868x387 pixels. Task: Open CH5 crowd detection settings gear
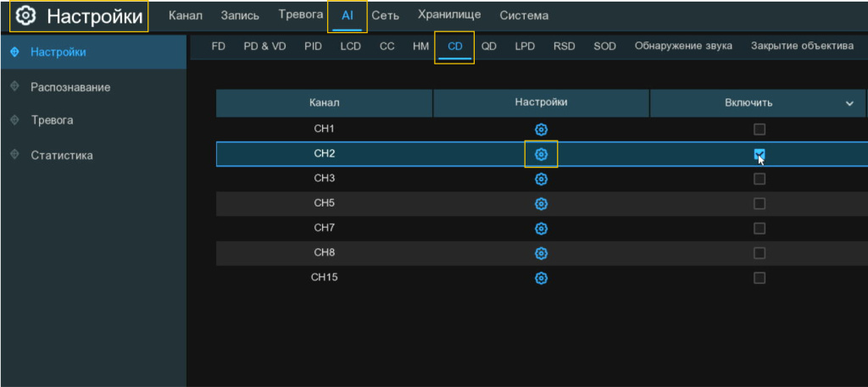click(541, 203)
